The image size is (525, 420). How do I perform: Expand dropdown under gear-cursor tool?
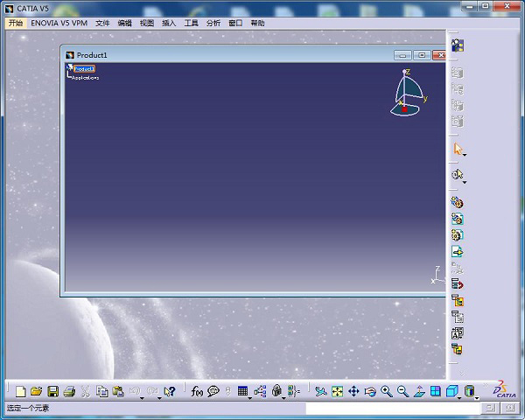click(x=465, y=183)
